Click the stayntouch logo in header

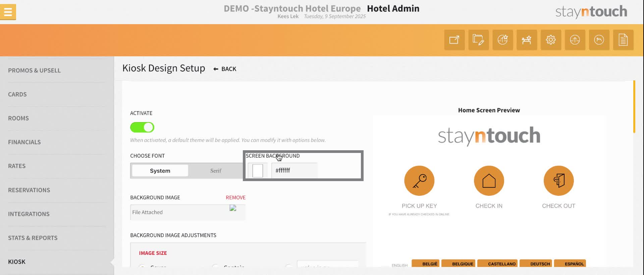(591, 12)
